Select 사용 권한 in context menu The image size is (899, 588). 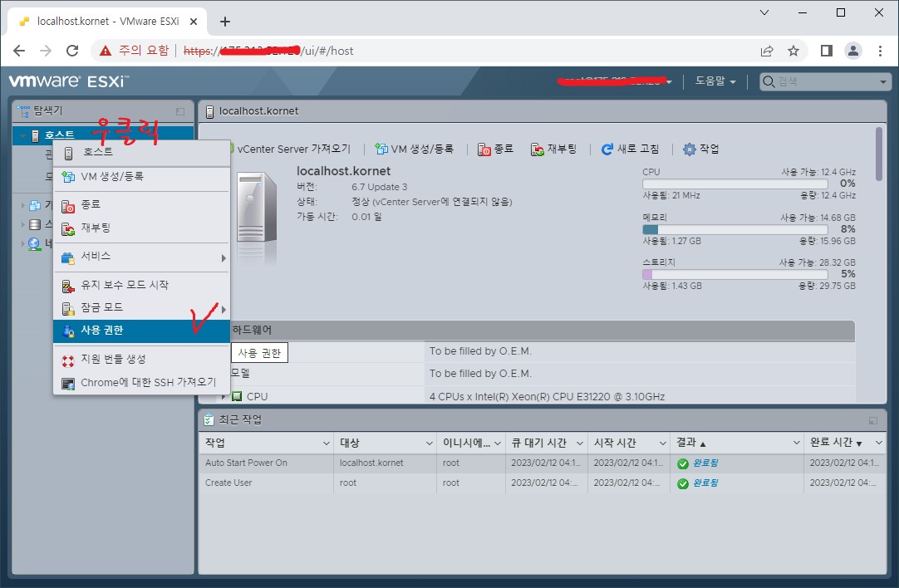(x=141, y=331)
